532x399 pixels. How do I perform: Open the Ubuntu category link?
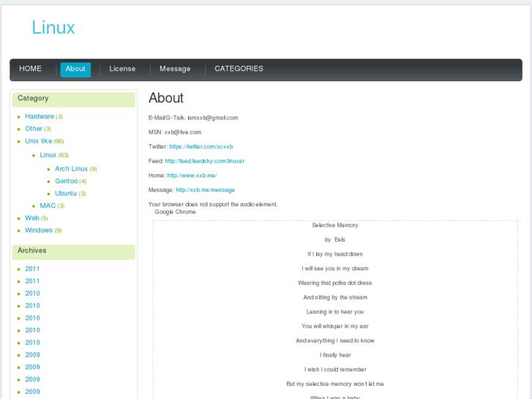point(66,193)
